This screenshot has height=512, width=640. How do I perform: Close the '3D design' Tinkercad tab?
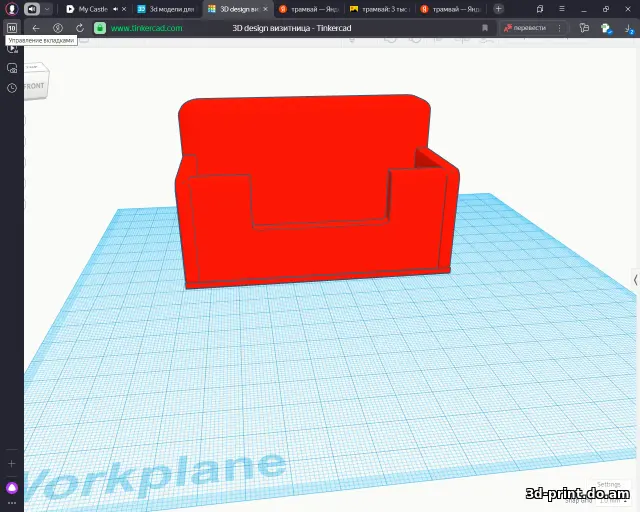point(266,9)
